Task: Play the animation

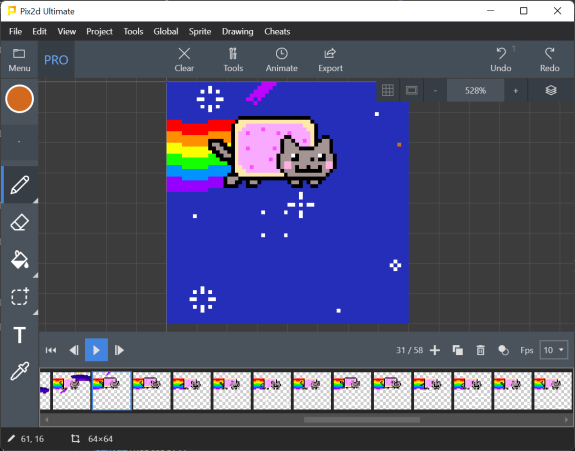Action: [96, 350]
